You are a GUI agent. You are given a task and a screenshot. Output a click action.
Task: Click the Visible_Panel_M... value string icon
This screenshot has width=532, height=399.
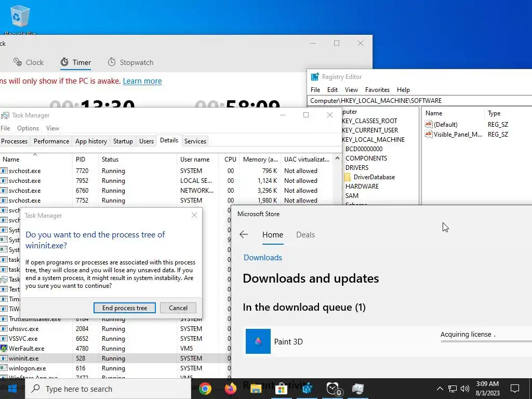(429, 134)
